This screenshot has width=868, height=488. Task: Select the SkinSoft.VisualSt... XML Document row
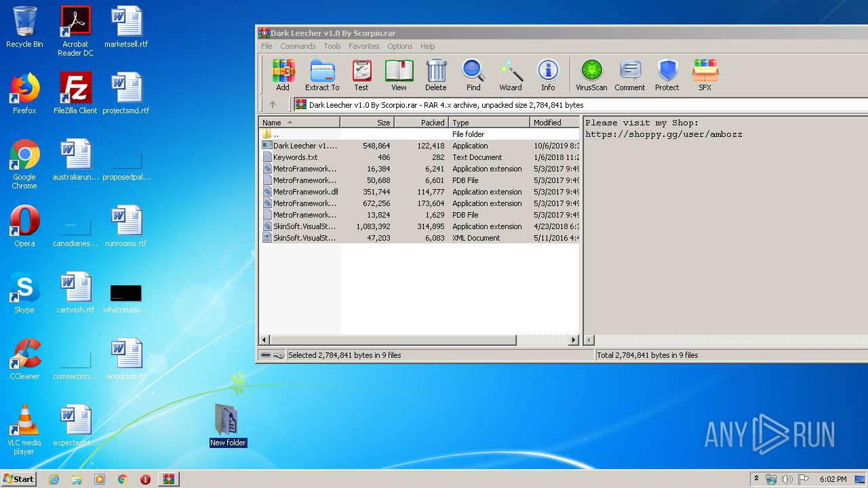[x=420, y=238]
